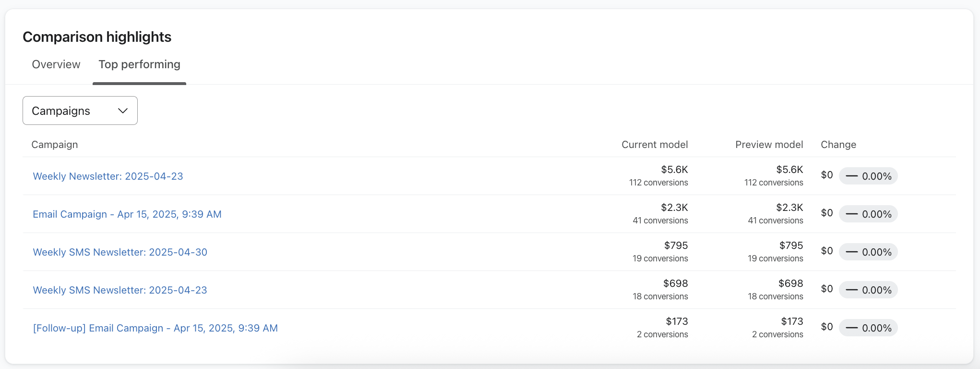Click the Preview model column header
The width and height of the screenshot is (980, 369).
(x=769, y=145)
